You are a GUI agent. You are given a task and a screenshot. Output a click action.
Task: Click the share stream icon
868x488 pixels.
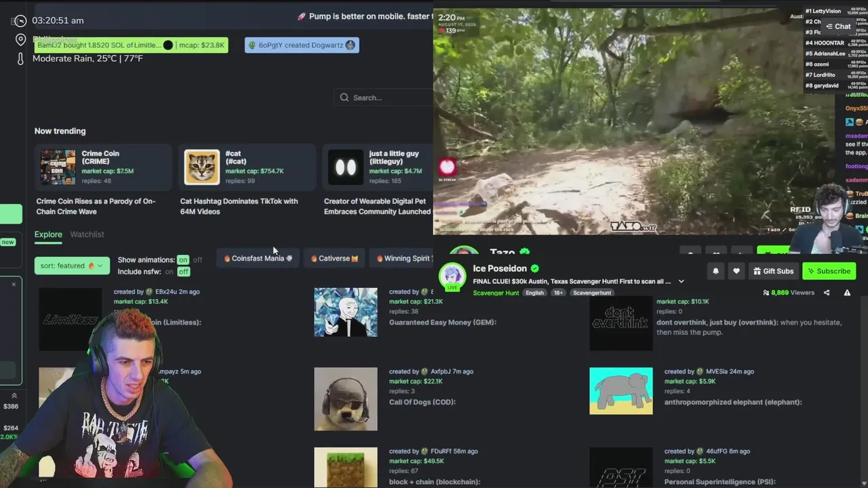coord(826,293)
